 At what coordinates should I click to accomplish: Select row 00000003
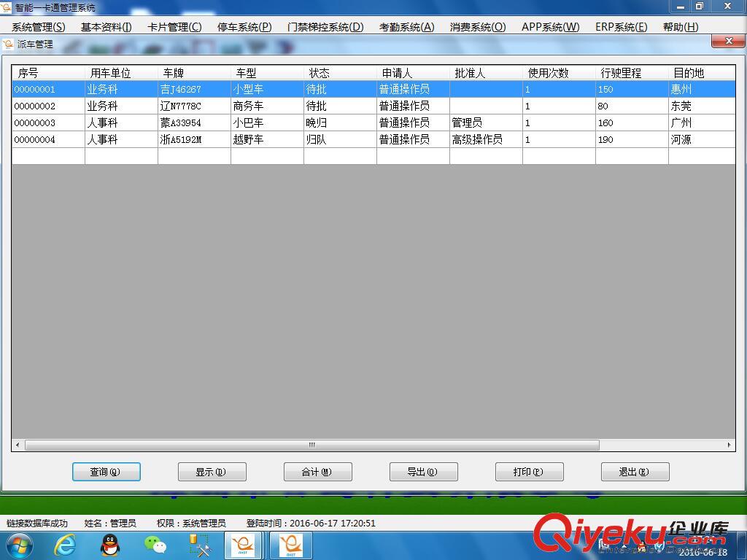click(x=373, y=122)
